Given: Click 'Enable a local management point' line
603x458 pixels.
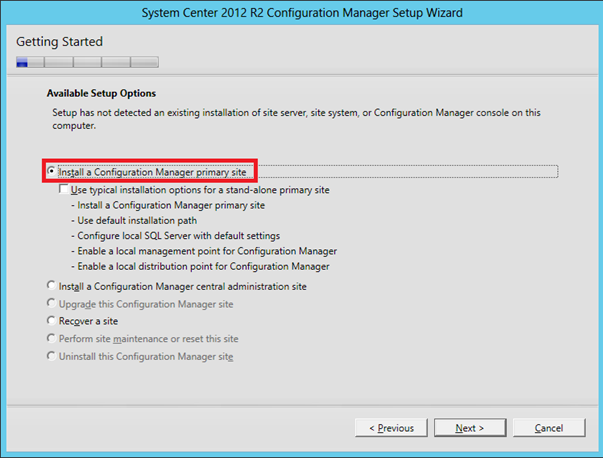Looking at the screenshot, I should [204, 251].
